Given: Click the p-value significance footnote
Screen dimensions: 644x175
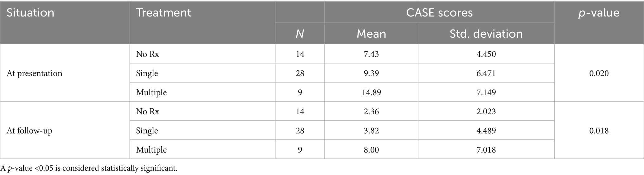Looking at the screenshot, I should (89, 168).
